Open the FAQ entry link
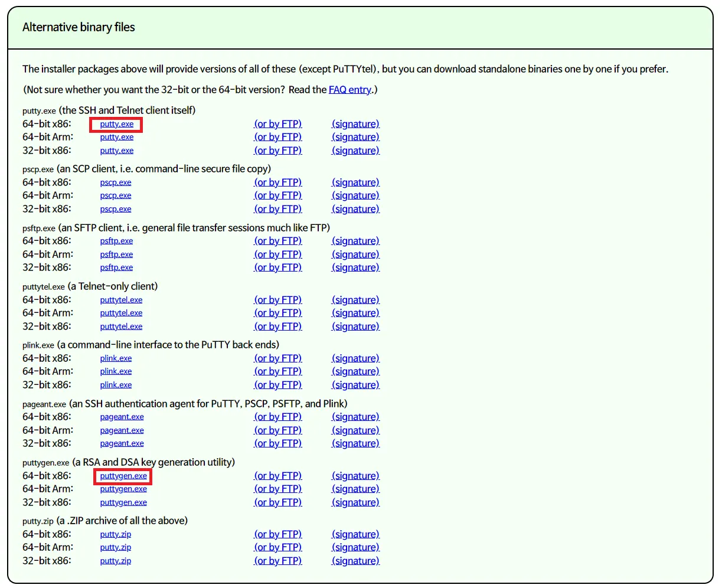 [351, 90]
